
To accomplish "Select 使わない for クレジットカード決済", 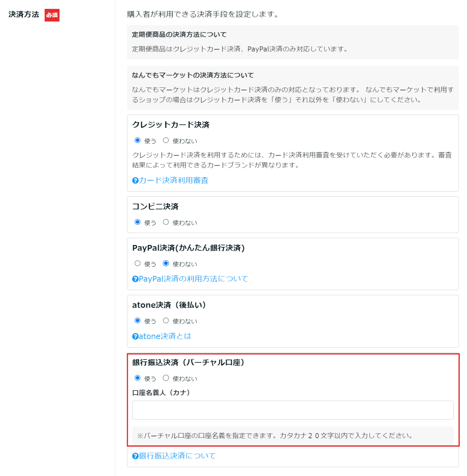I will pos(166,140).
